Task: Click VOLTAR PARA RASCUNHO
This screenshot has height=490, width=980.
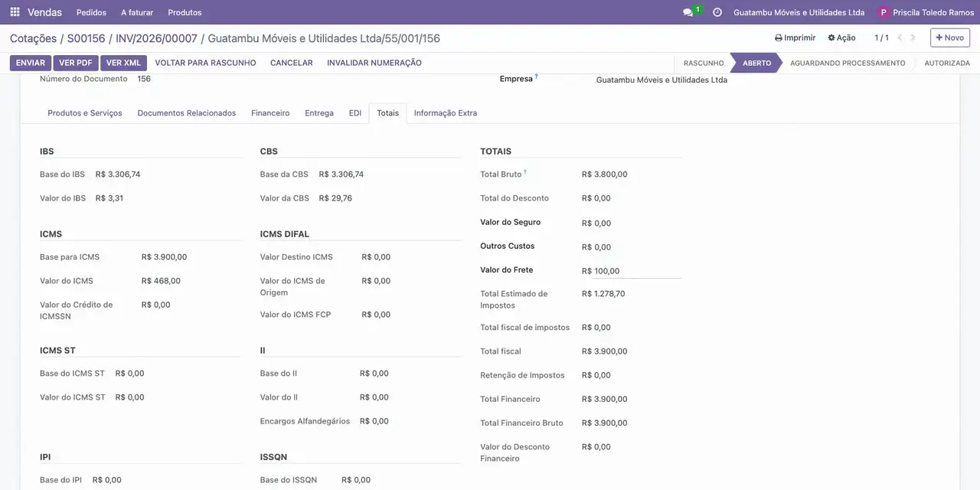Action: [x=205, y=63]
